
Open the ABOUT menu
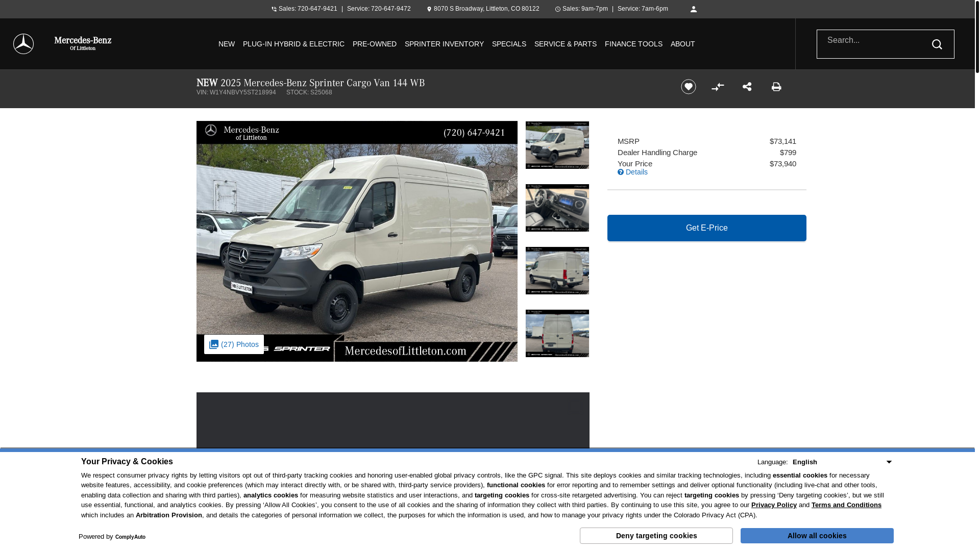[x=682, y=44]
